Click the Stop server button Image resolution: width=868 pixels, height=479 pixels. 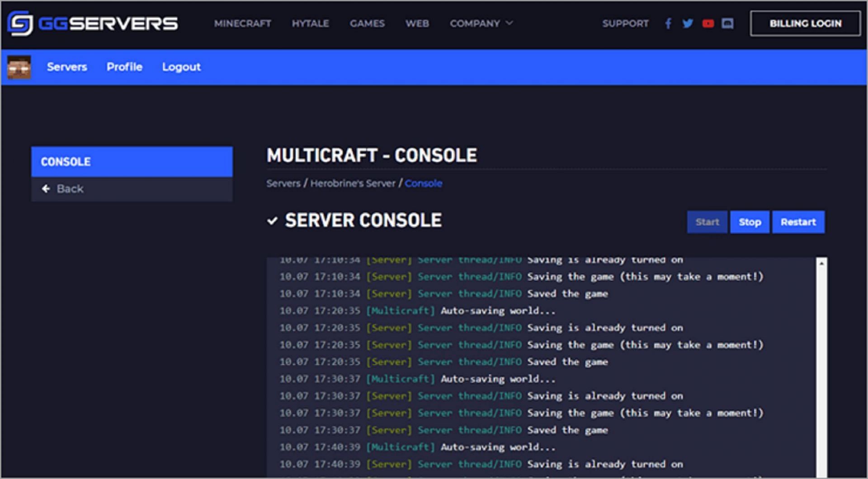coord(750,222)
